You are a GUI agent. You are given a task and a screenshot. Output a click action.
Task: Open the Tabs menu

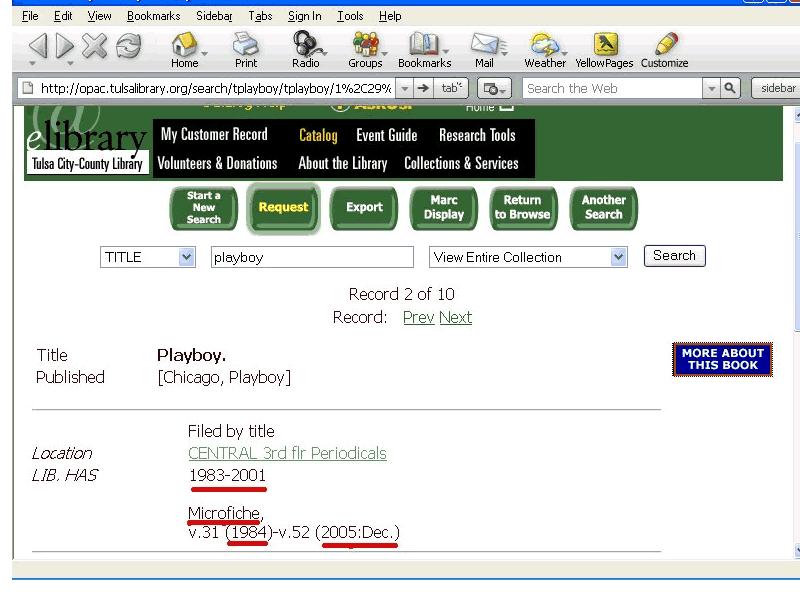point(260,16)
